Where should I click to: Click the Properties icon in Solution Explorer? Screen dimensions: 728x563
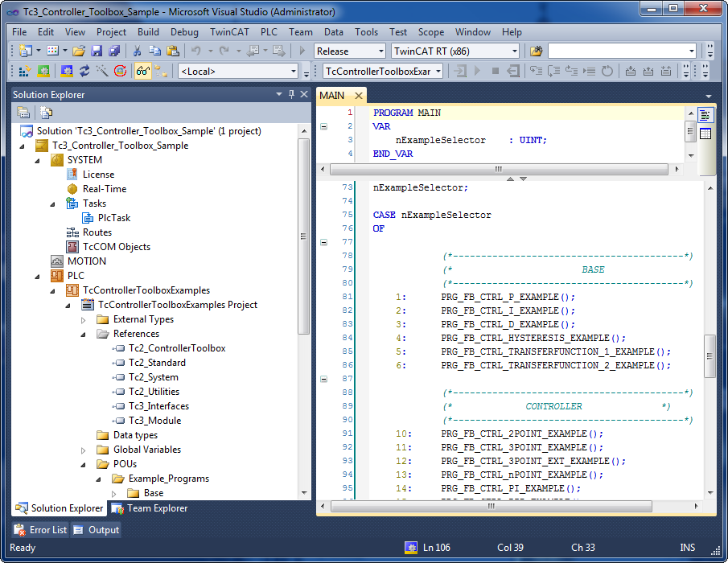23,113
